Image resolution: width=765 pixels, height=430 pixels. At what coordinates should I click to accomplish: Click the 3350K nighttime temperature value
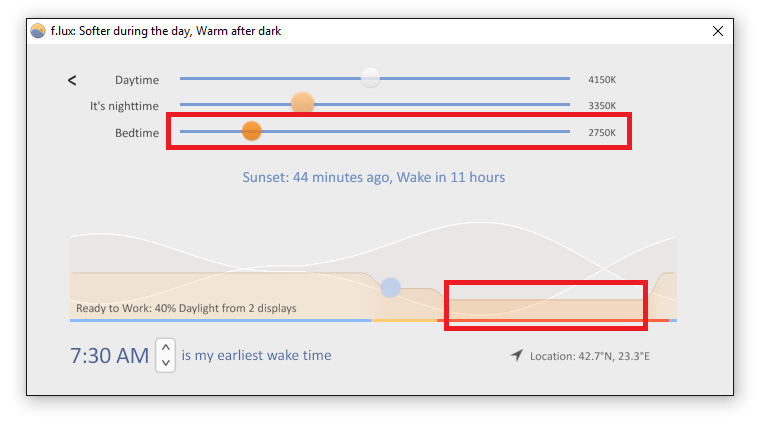click(602, 105)
